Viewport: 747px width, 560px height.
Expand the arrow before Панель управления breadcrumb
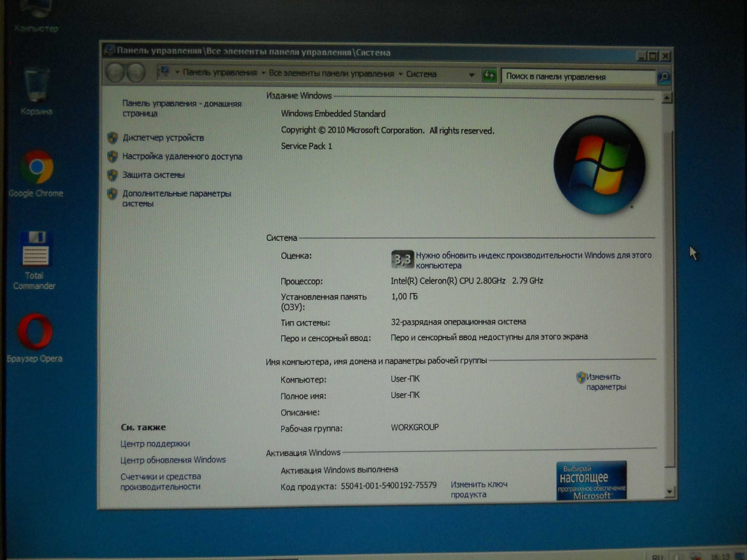coord(177,72)
